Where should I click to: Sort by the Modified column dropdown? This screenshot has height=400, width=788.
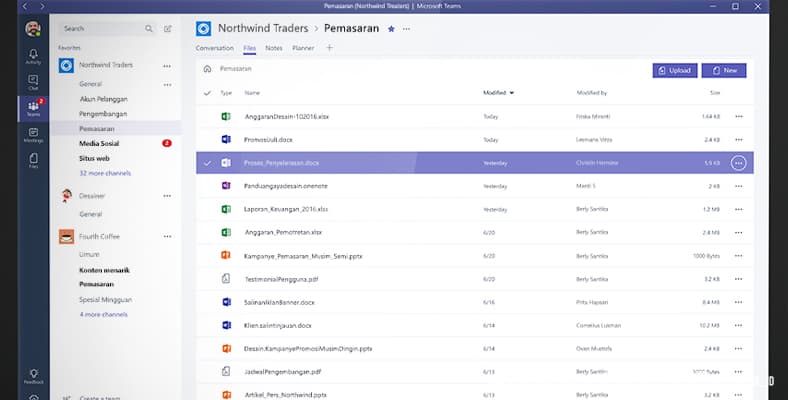499,93
